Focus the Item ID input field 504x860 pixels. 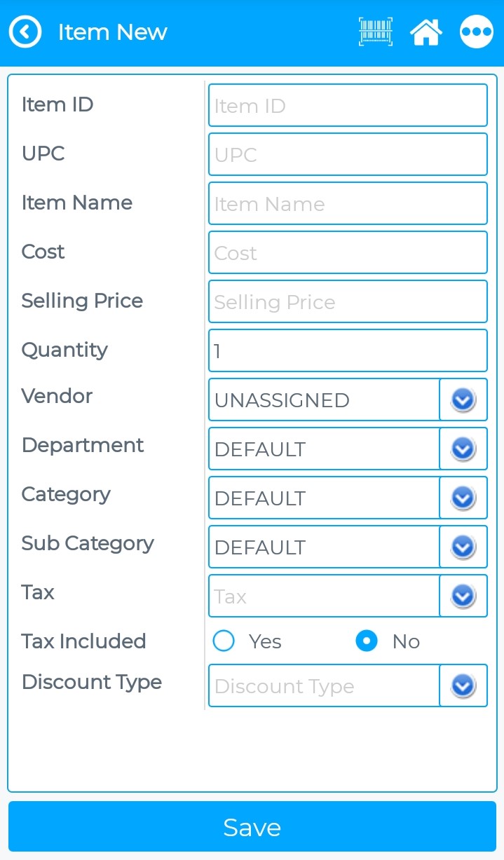pos(348,106)
